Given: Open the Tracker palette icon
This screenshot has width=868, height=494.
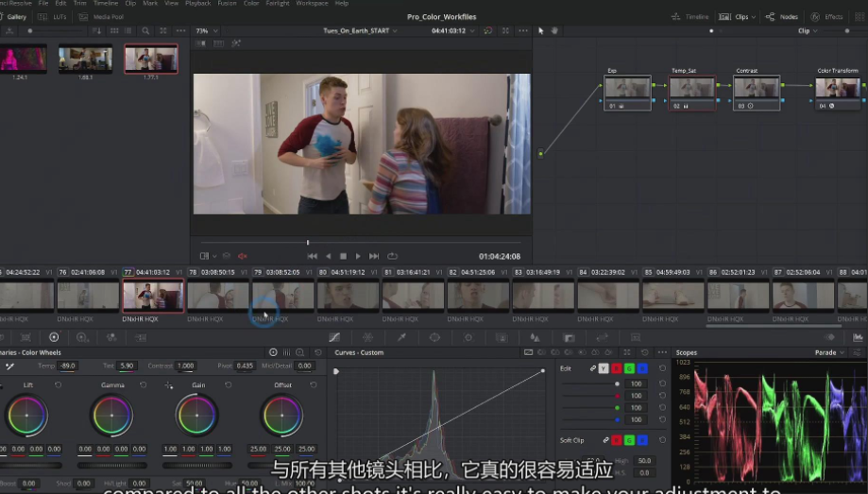Looking at the screenshot, I should coord(468,337).
